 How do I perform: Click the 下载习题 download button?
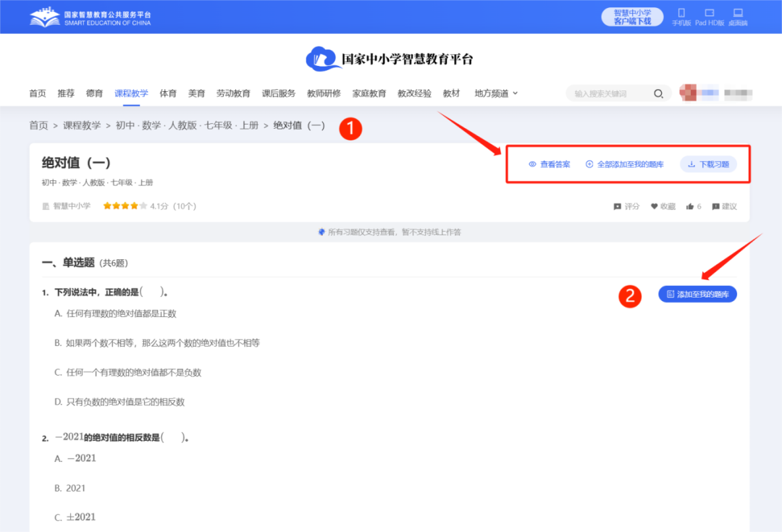point(707,164)
